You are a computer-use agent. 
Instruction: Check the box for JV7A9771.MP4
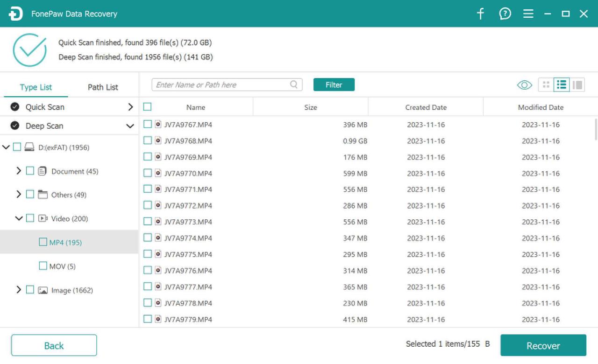click(x=147, y=189)
